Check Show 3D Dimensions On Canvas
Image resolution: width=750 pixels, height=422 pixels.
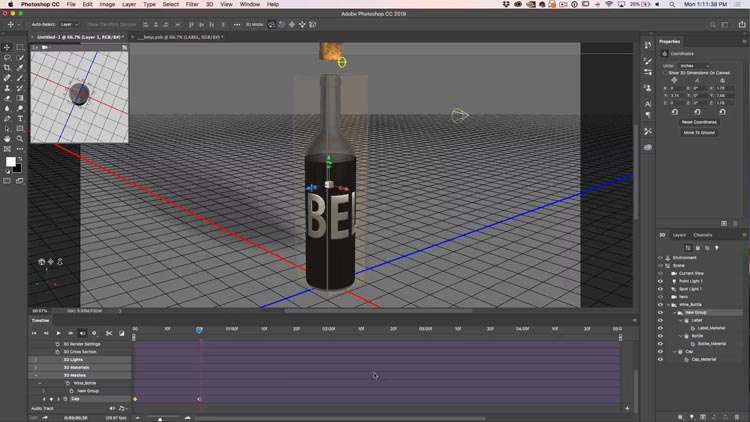pos(665,73)
